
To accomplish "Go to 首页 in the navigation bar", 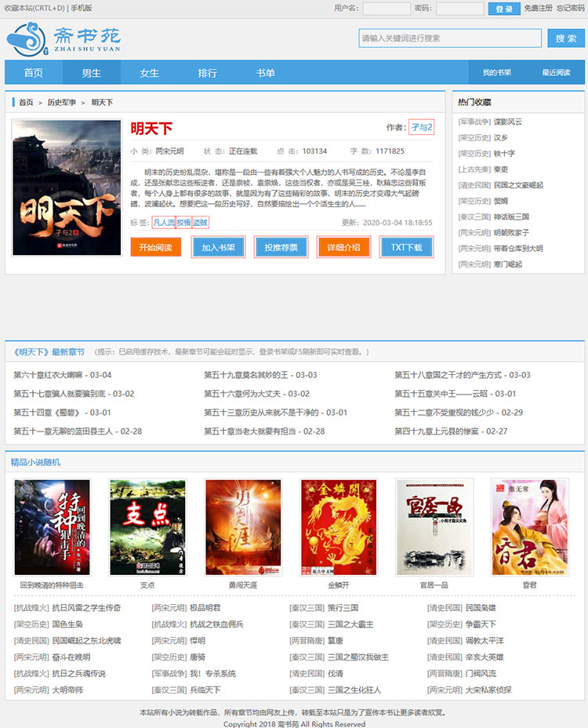I will [x=34, y=72].
